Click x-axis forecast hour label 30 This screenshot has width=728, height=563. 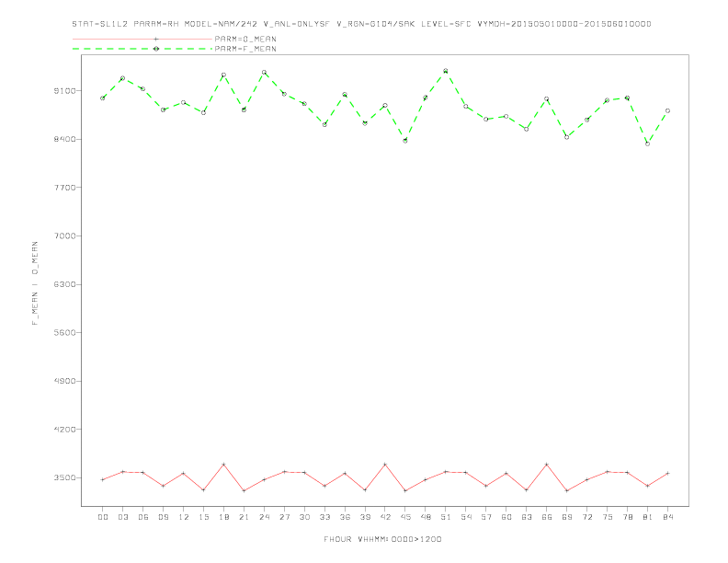[x=304, y=517]
